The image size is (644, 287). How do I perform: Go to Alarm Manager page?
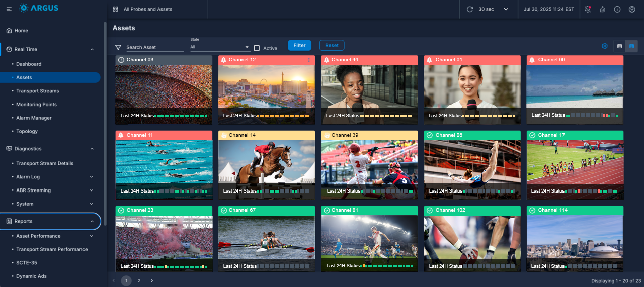click(34, 118)
